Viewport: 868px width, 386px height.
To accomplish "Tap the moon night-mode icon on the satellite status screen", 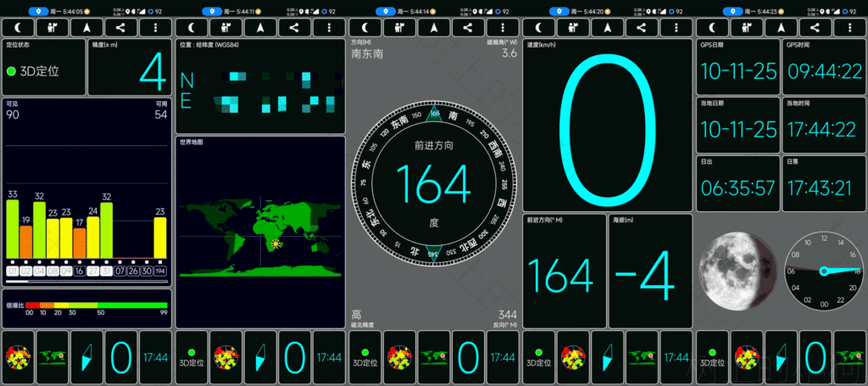I will click(17, 27).
